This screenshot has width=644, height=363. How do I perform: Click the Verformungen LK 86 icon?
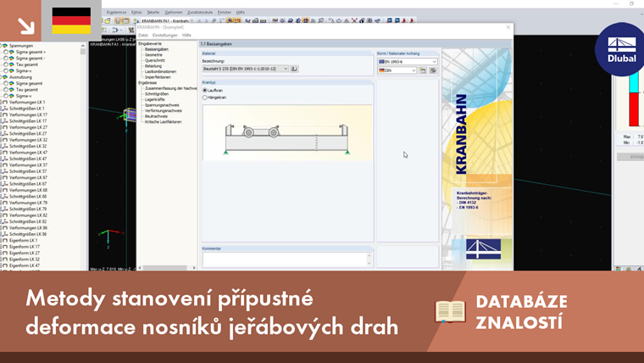click(5, 227)
